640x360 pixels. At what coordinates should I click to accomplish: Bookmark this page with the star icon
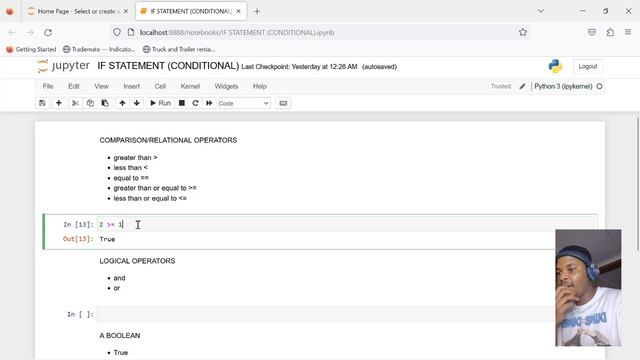click(523, 32)
